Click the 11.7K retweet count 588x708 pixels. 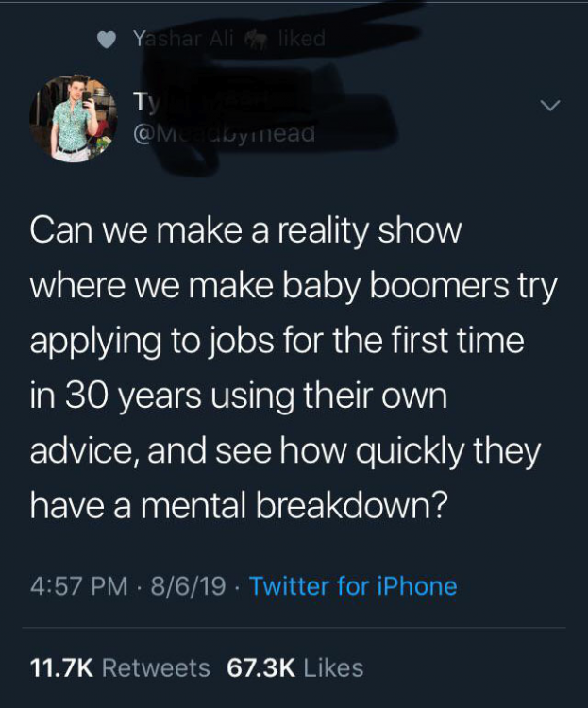click(x=59, y=667)
